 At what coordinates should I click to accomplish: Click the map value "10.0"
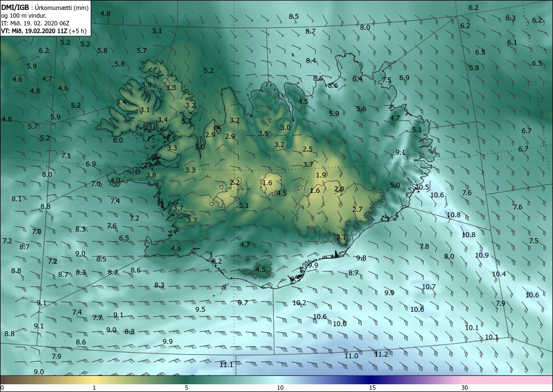pyautogui.click(x=340, y=323)
